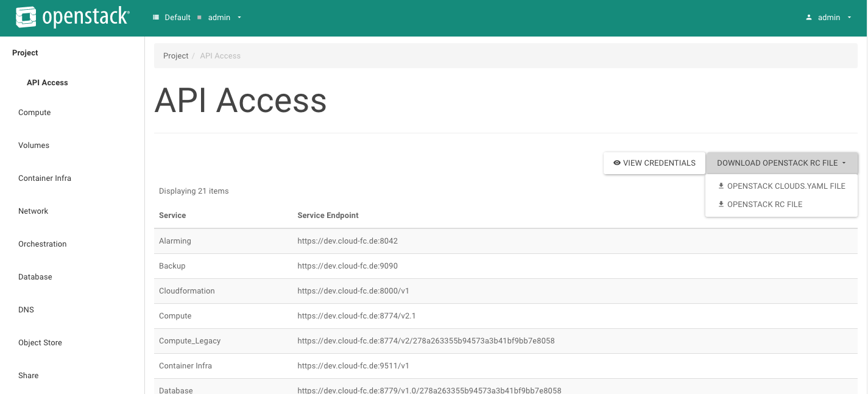Expand Orchestration sidebar section
Screen dimensions: 868x394
(x=43, y=244)
